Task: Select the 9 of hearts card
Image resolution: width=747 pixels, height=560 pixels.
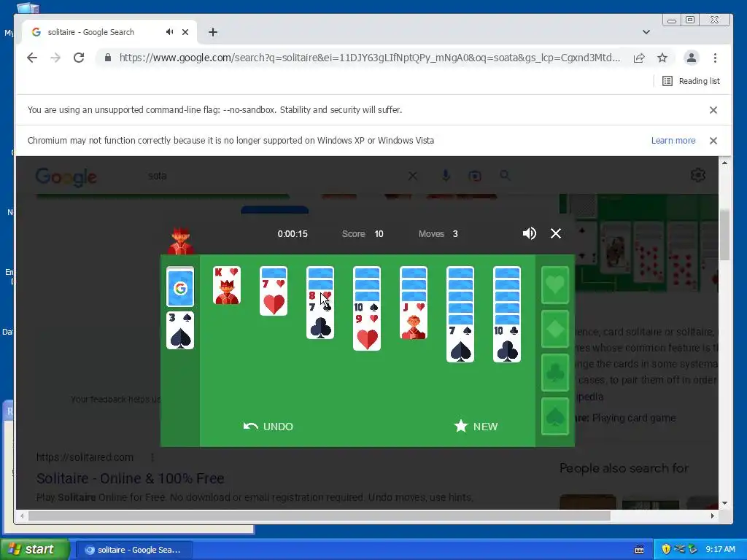Action: [x=367, y=333]
